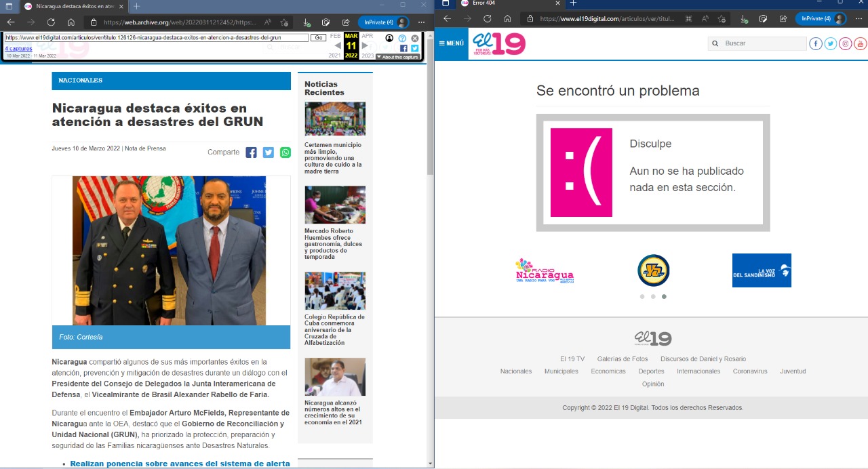The image size is (868, 469).
Task: Open downloads in left browser window
Action: pyautogui.click(x=307, y=22)
